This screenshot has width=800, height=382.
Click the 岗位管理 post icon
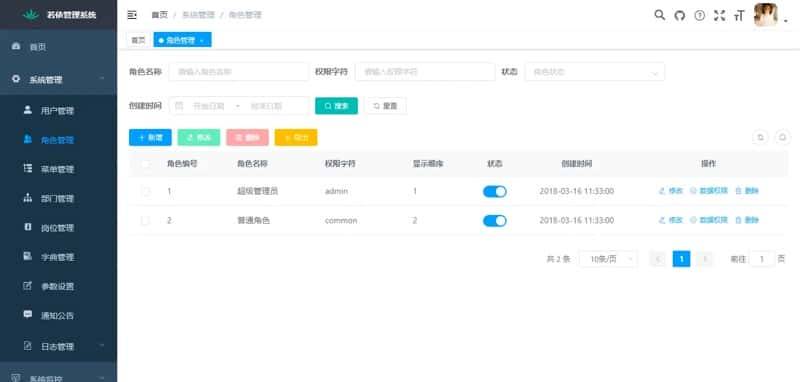28,227
